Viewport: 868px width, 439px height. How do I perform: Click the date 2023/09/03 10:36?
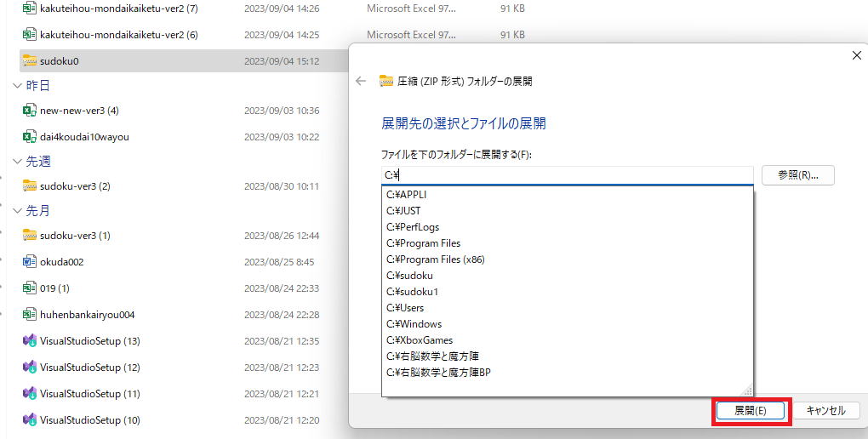tap(282, 110)
